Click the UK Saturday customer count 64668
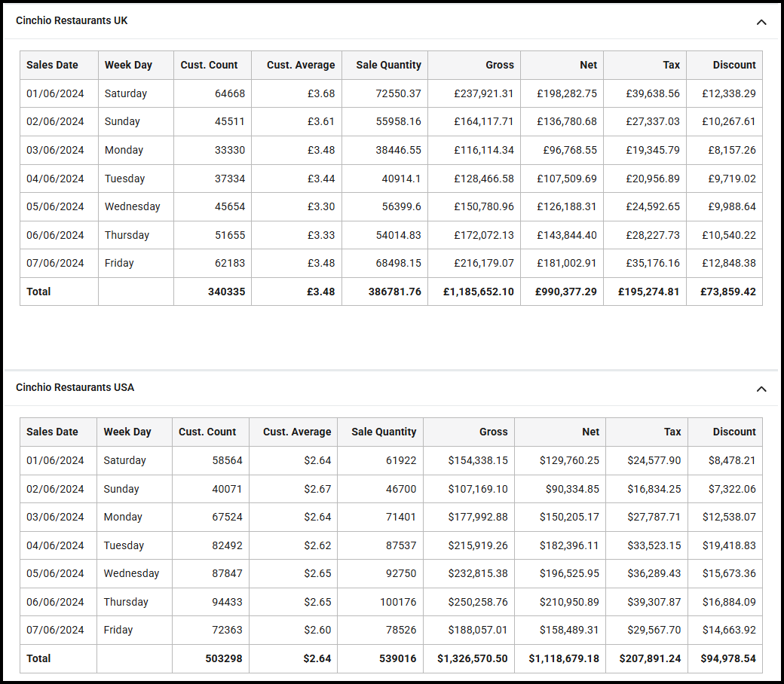The height and width of the screenshot is (684, 784). click(229, 94)
